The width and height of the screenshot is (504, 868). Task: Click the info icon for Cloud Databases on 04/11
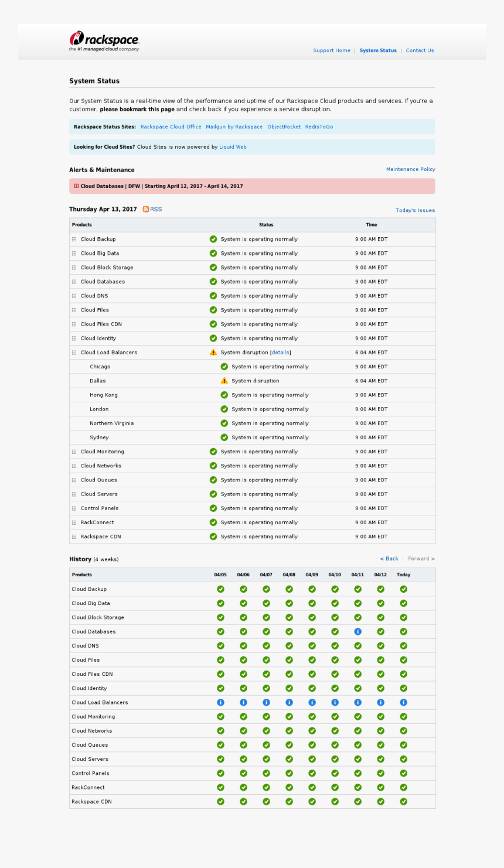(357, 631)
